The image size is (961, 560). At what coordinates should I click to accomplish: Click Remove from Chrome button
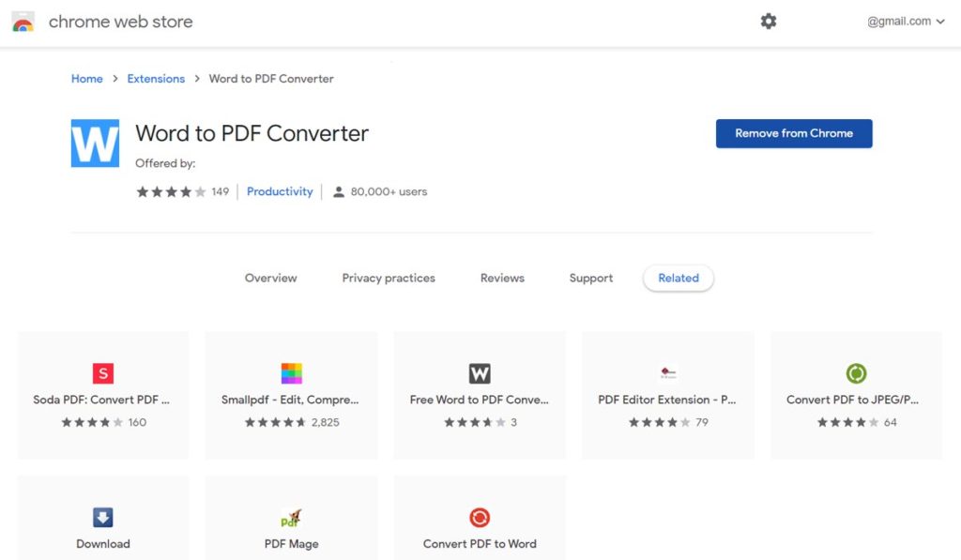point(794,133)
